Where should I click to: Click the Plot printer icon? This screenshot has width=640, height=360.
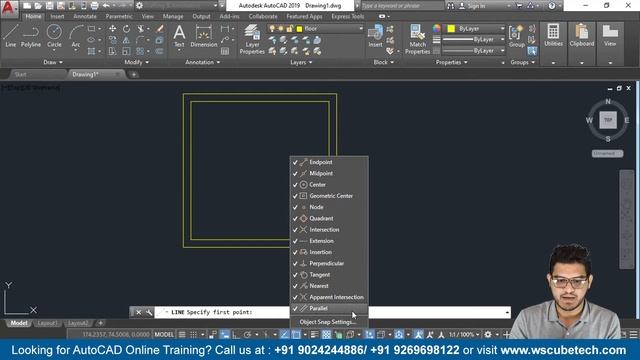tap(94, 6)
